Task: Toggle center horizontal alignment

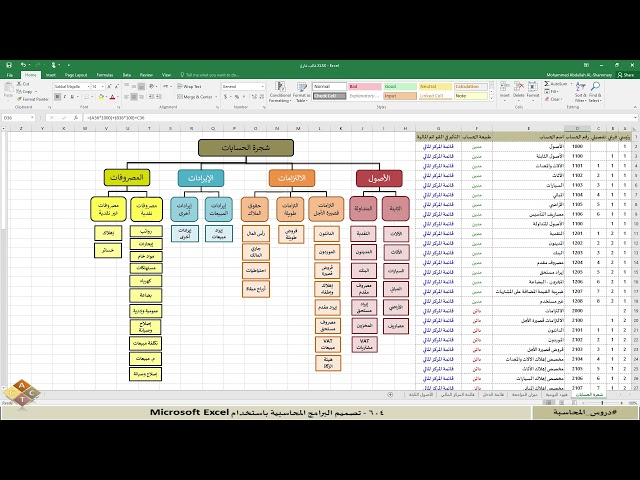Action: 134,97
